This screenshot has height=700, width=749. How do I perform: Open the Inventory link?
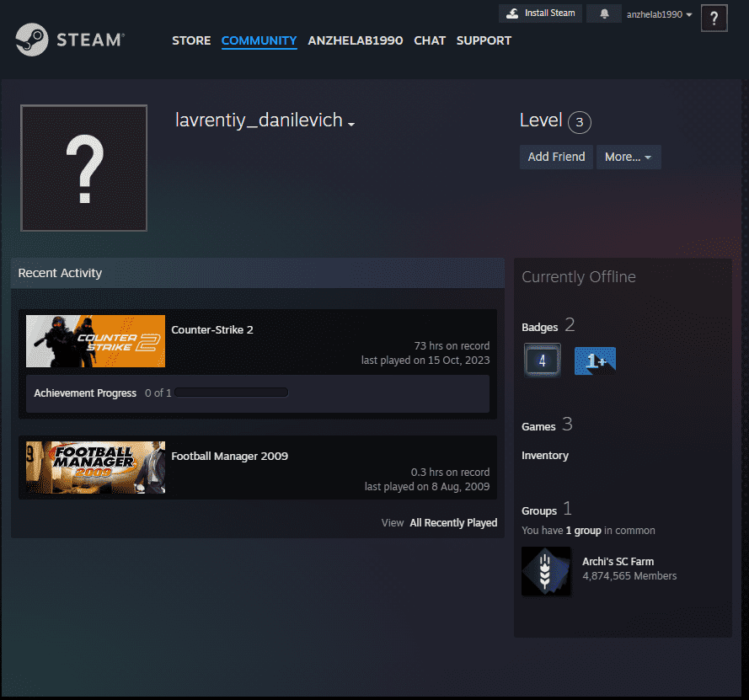coord(545,455)
